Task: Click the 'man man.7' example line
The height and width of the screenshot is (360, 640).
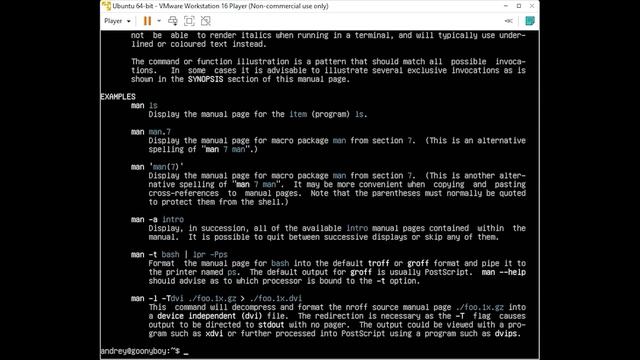Action: coord(151,132)
